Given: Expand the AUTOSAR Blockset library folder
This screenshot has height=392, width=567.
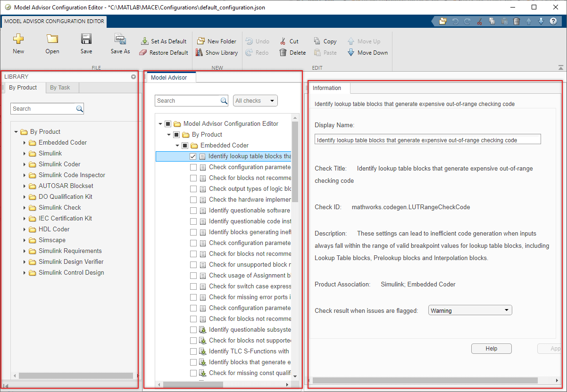Looking at the screenshot, I should point(25,186).
